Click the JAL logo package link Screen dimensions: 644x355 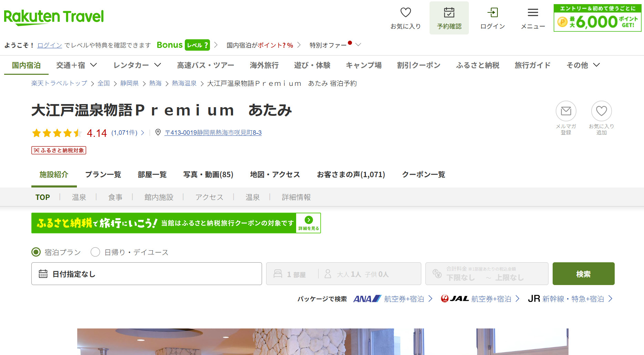pos(455,299)
